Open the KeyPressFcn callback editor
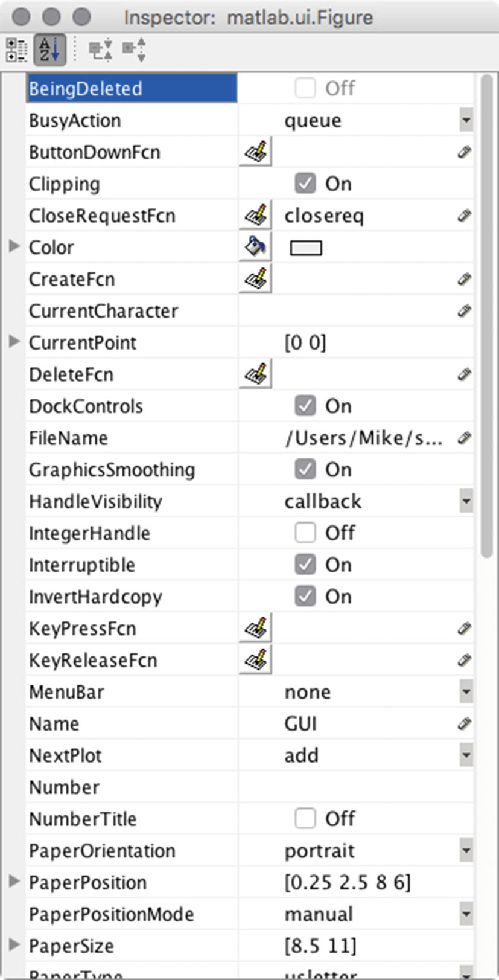The width and height of the screenshot is (499, 980). point(254,628)
